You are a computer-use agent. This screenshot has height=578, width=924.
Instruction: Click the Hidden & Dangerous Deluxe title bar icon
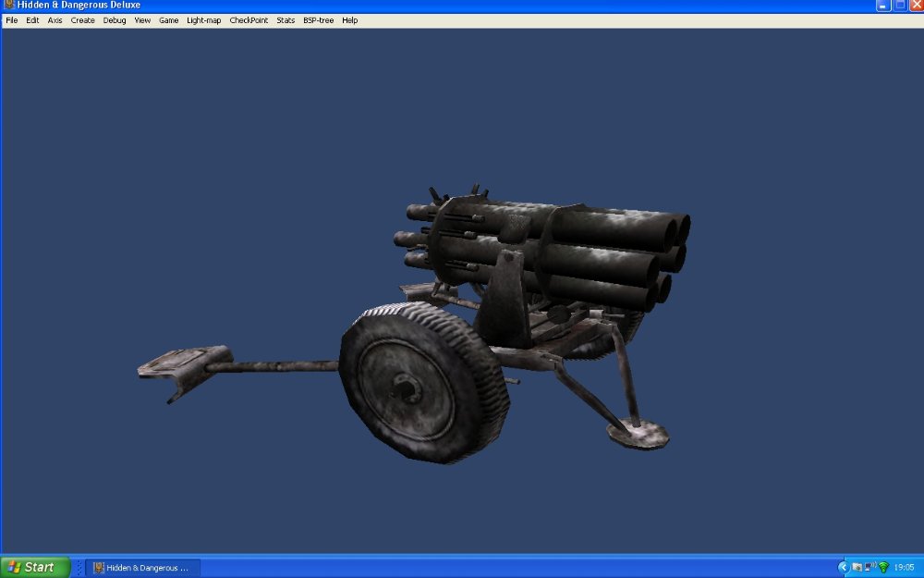pyautogui.click(x=9, y=5)
